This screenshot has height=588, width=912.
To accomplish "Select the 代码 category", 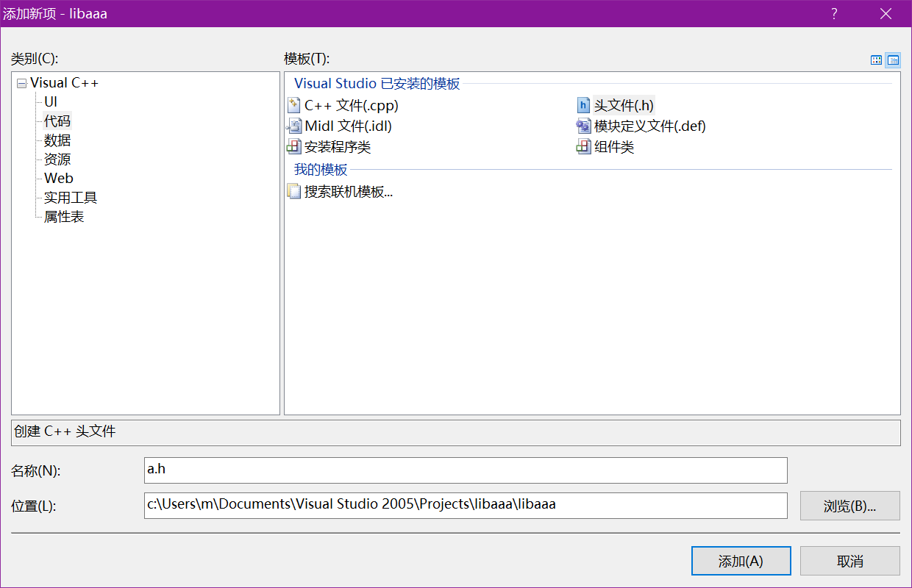I will (57, 121).
